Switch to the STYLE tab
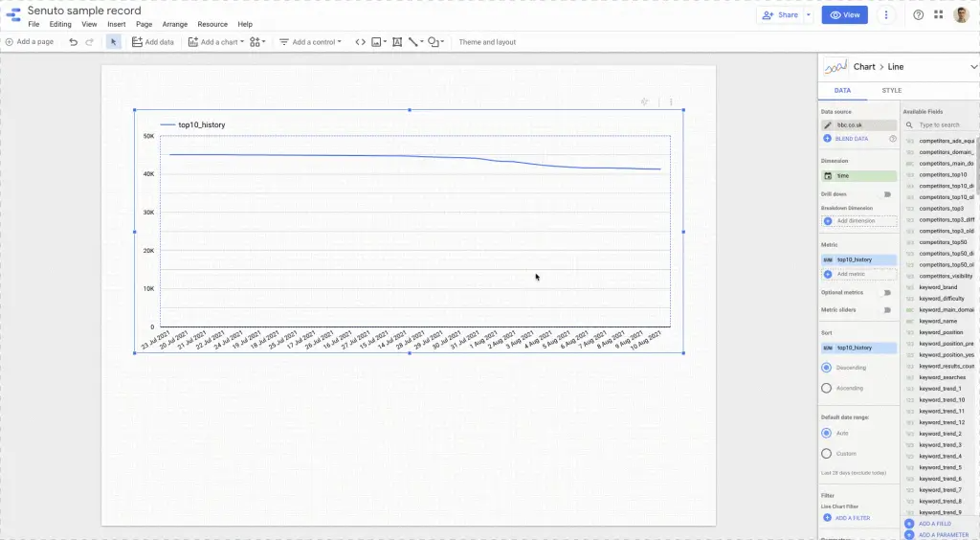This screenshot has width=980, height=540. click(x=891, y=91)
